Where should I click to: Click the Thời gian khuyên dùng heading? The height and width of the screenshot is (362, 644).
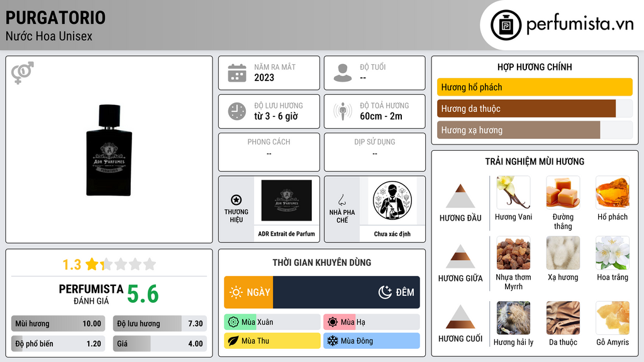coord(322,263)
